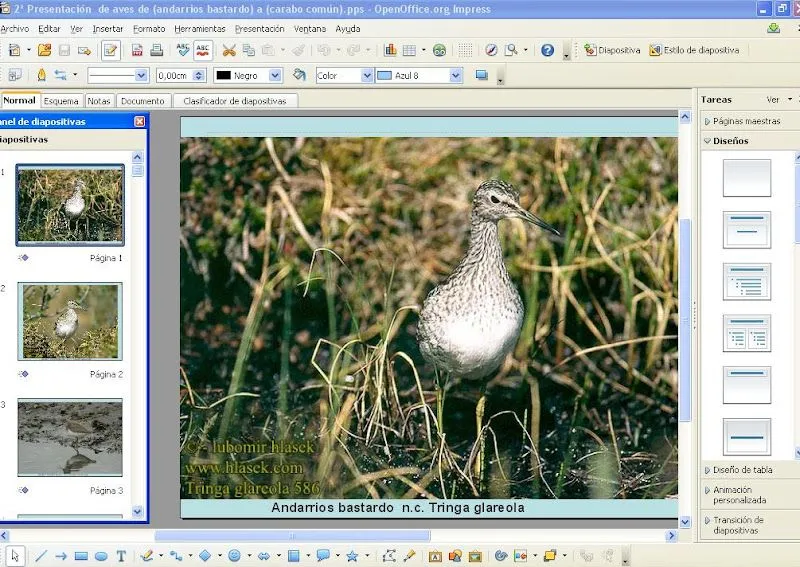This screenshot has height=567, width=800.
Task: Toggle Edit File mode icon
Action: point(110,50)
